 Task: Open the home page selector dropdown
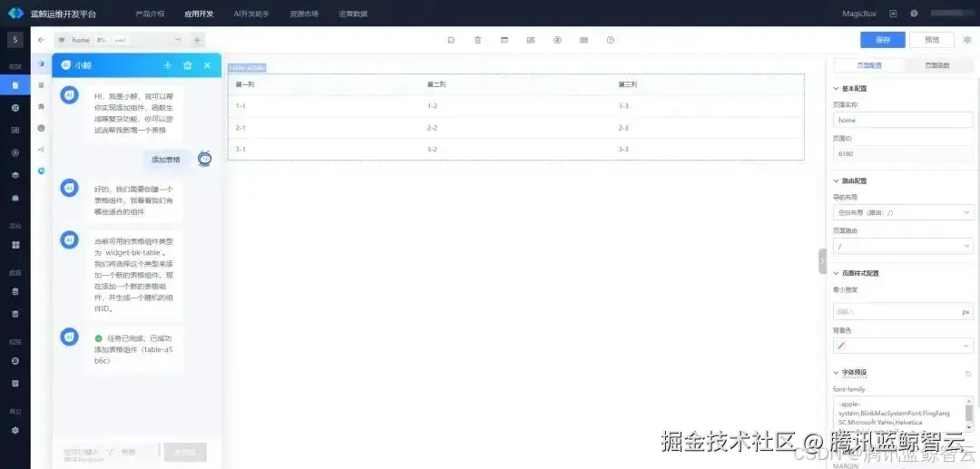pyautogui.click(x=120, y=40)
